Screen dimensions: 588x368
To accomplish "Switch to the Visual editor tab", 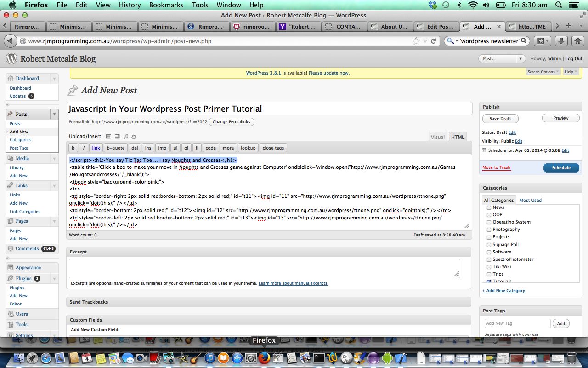I will pos(438,137).
